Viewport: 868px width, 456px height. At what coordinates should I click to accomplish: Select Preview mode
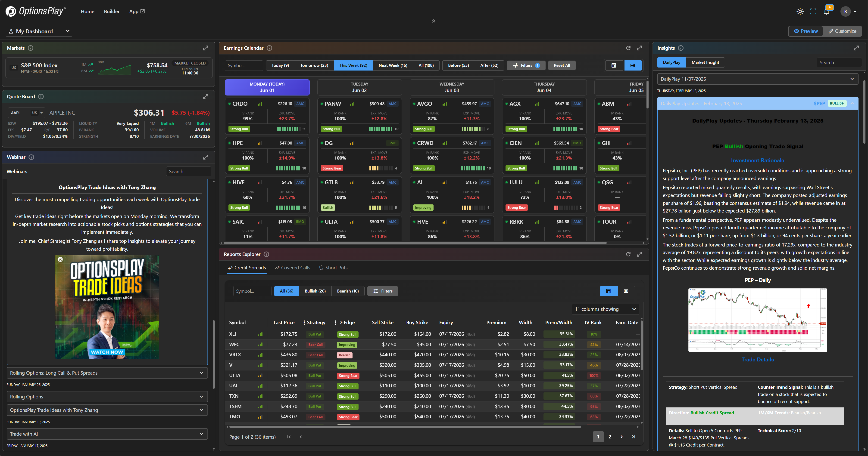pos(806,31)
